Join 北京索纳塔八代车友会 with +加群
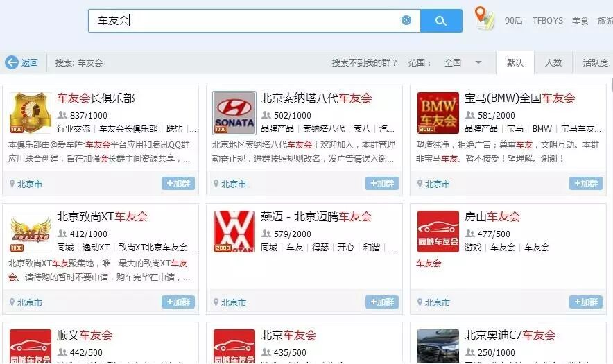The height and width of the screenshot is (364, 613). [x=382, y=183]
